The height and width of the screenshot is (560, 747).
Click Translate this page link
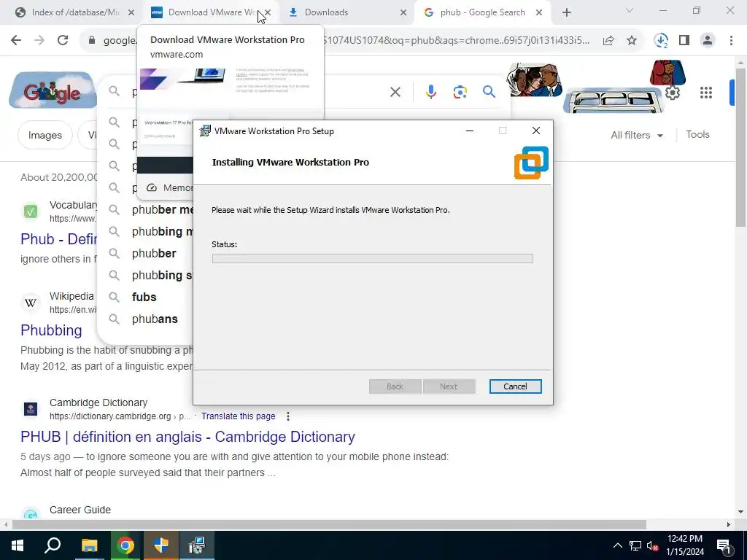pyautogui.click(x=239, y=416)
